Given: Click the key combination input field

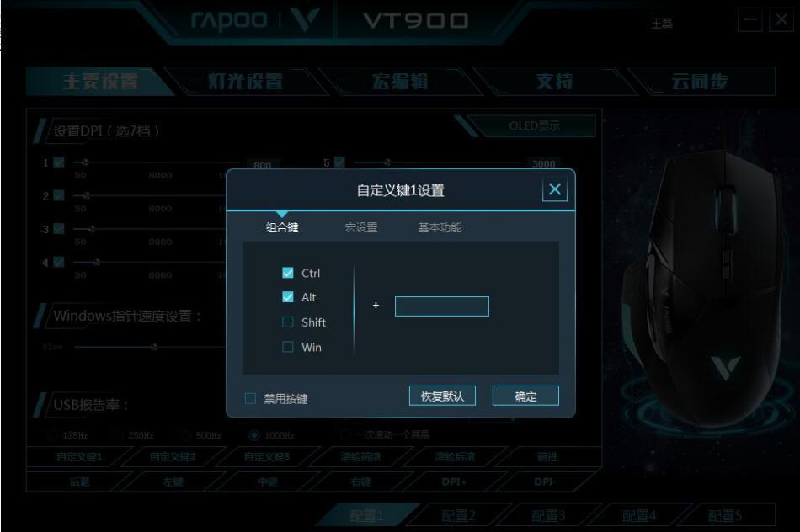Looking at the screenshot, I should click(x=442, y=306).
